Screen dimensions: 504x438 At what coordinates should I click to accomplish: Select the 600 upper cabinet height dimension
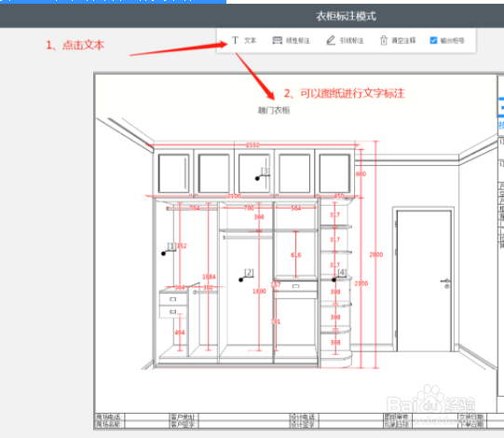click(361, 173)
